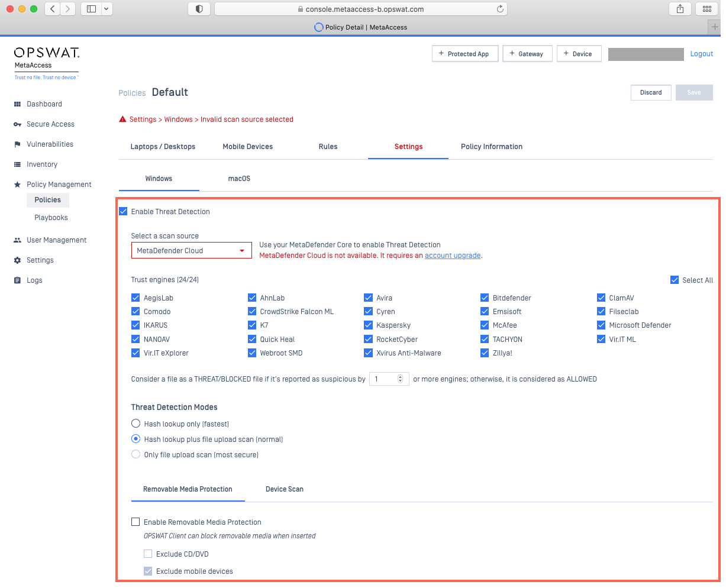Add a new Gateway
This screenshot has width=726, height=588.
pos(528,54)
